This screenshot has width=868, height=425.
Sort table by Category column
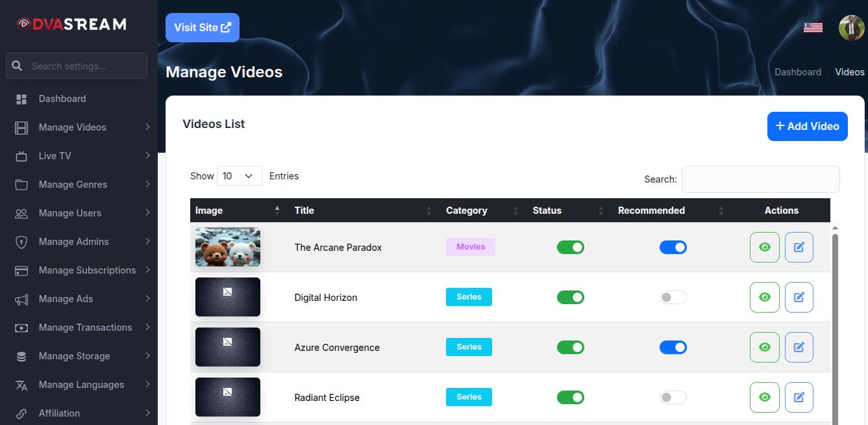484,211
